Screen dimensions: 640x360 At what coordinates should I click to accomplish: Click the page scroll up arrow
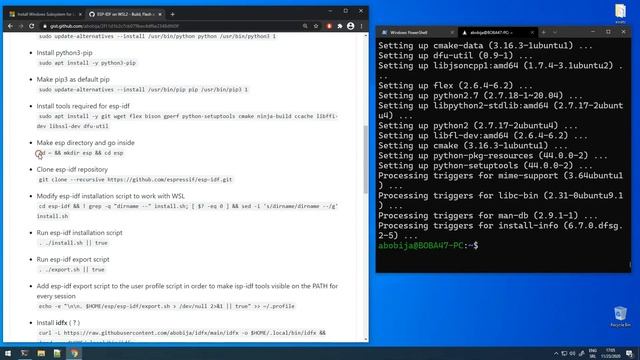pos(366,36)
